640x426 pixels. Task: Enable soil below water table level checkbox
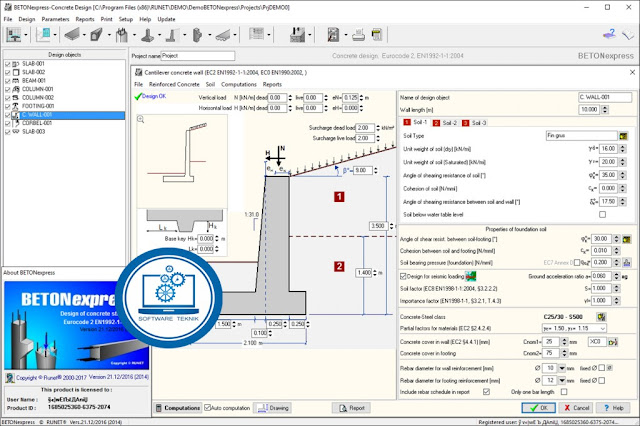pos(602,215)
